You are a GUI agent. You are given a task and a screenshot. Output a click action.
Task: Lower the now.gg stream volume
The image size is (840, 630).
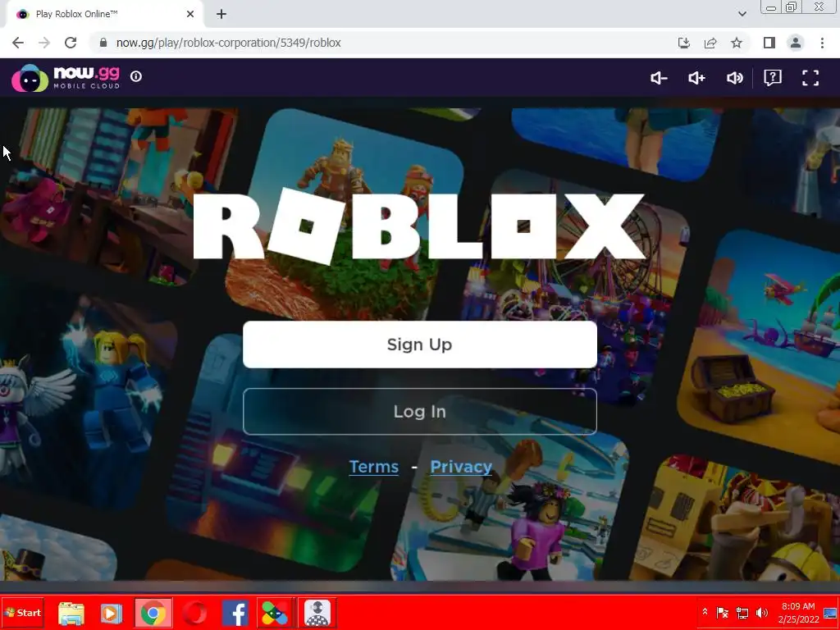[x=659, y=78]
